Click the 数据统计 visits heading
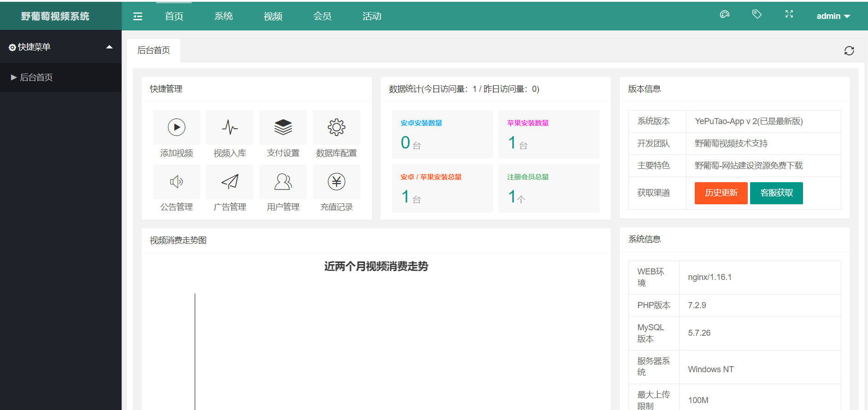 click(464, 89)
